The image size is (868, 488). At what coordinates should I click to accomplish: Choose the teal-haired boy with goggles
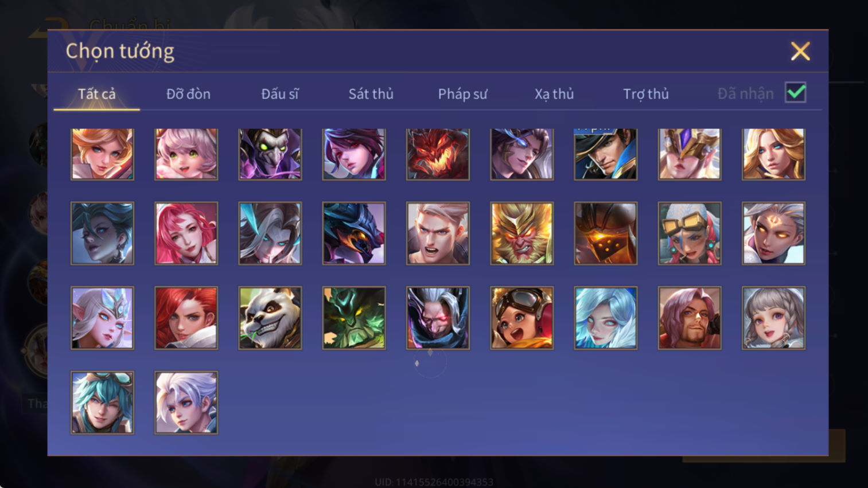(x=103, y=403)
